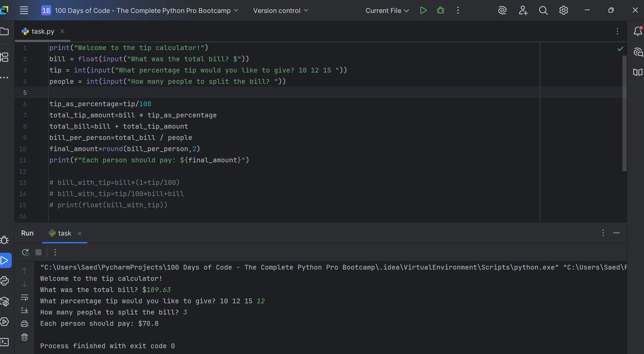
Task: Click the PyCharm logo in the top-left corner
Action: [x=4, y=10]
